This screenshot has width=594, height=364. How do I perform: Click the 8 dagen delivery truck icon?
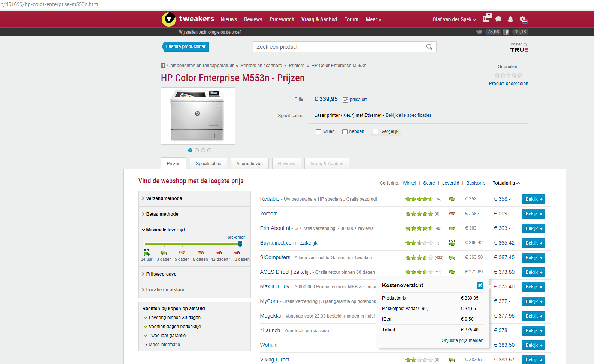coord(201,253)
